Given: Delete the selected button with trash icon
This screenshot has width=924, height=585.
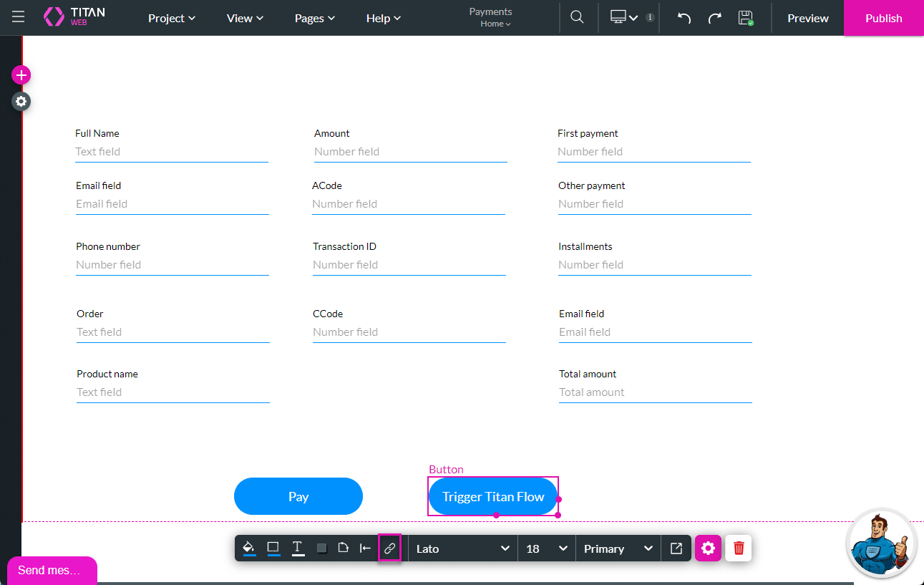Looking at the screenshot, I should [x=739, y=548].
